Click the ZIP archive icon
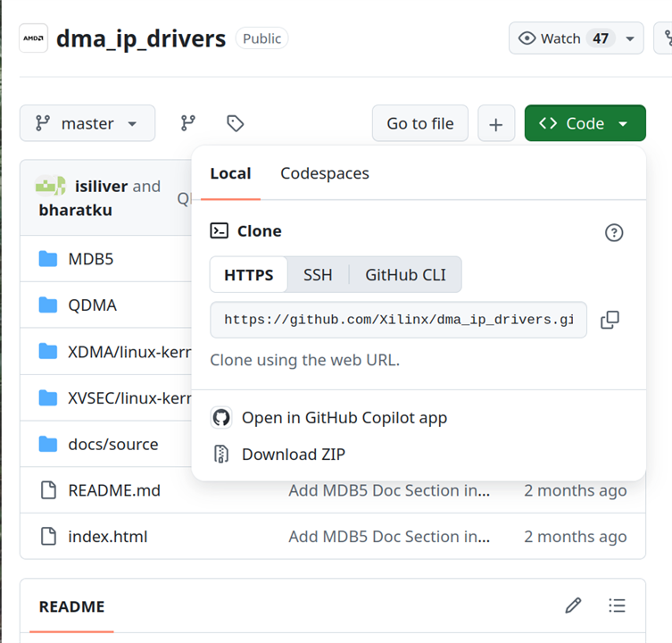This screenshot has width=672, height=643. tap(221, 455)
